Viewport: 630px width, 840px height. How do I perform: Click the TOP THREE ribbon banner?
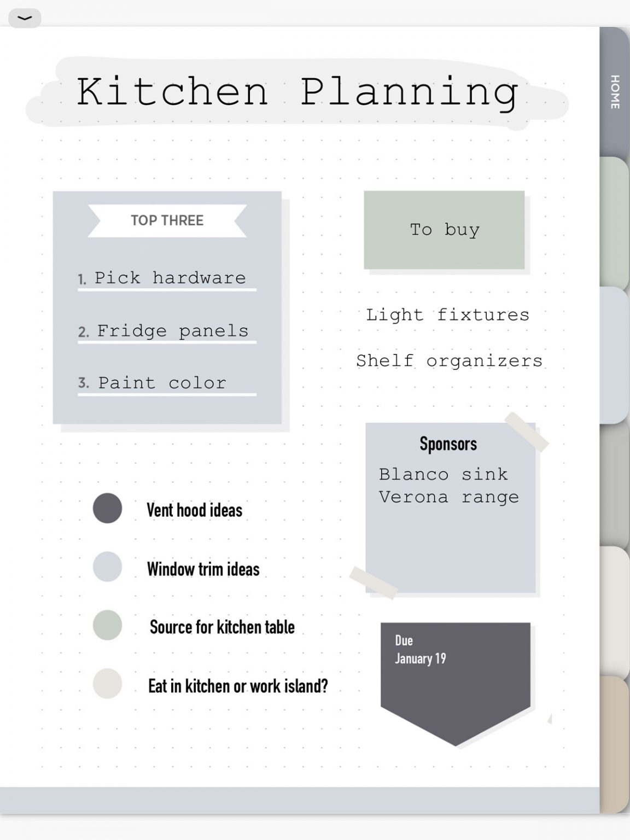click(x=166, y=220)
